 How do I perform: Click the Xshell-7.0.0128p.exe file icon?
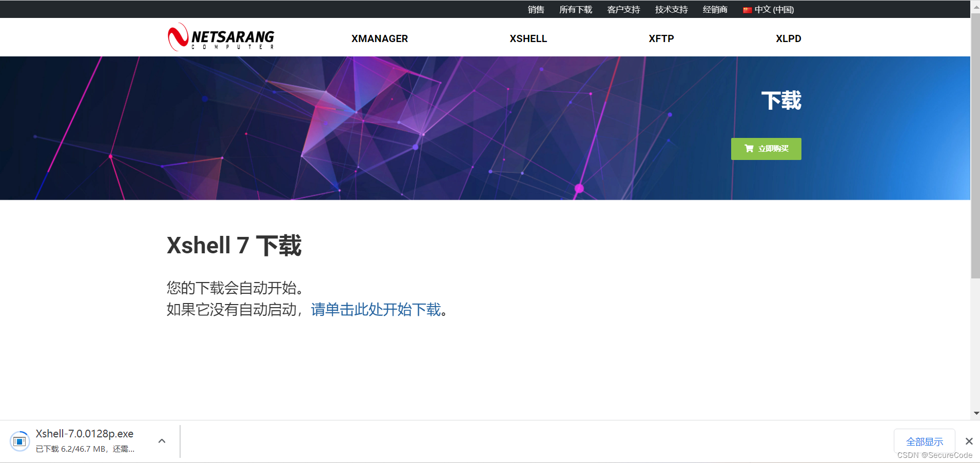click(19, 441)
